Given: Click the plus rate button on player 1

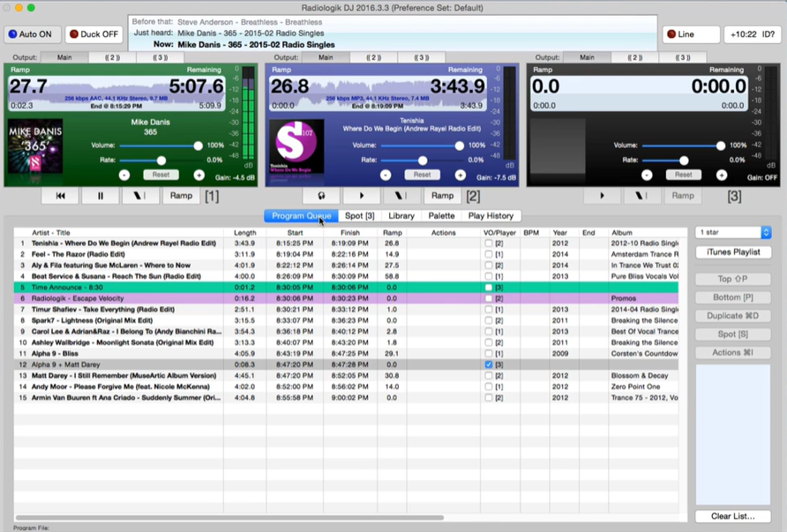Looking at the screenshot, I should pyautogui.click(x=199, y=175).
